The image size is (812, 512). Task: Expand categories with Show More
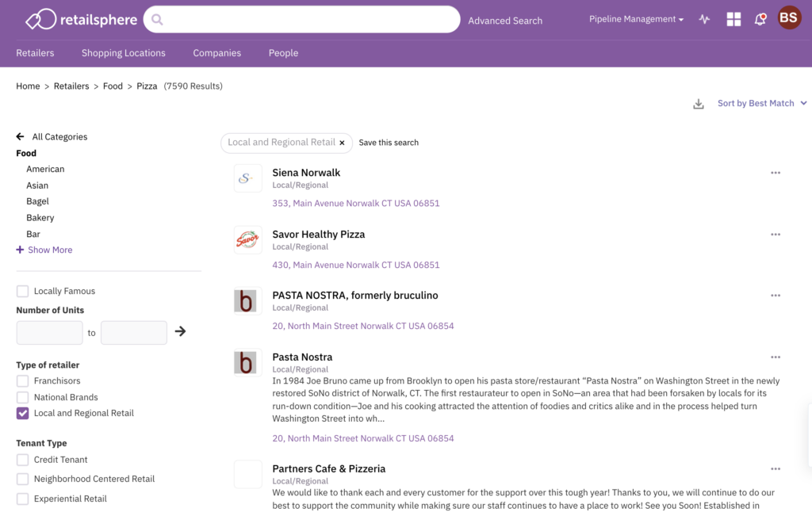click(50, 250)
